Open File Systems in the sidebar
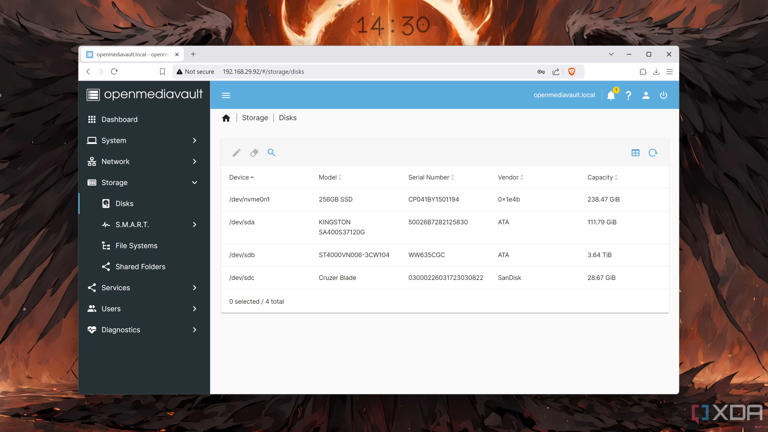The image size is (768, 432). tap(136, 246)
